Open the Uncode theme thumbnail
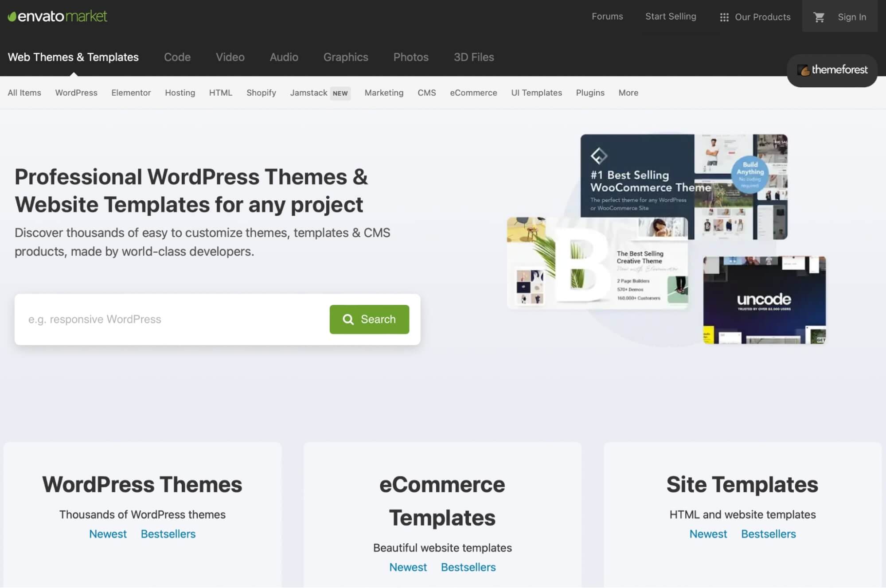This screenshot has width=886, height=588. [765, 300]
